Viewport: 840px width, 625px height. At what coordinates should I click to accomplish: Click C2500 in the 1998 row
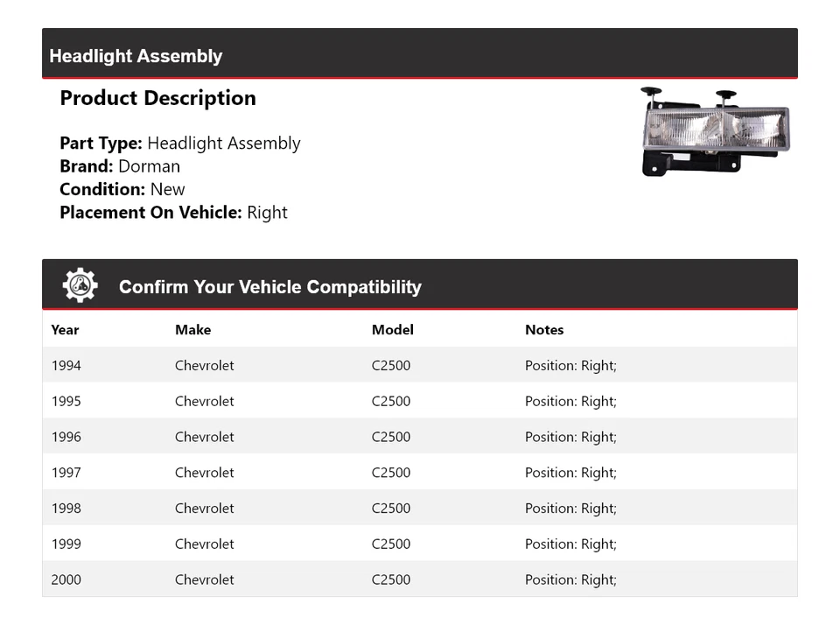[390, 509]
